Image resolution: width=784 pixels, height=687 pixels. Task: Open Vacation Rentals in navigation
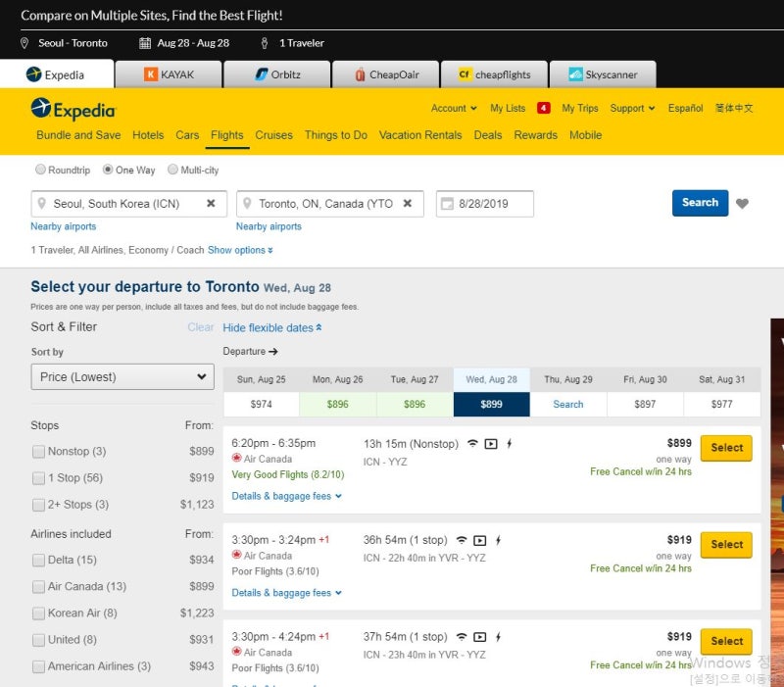tap(420, 135)
